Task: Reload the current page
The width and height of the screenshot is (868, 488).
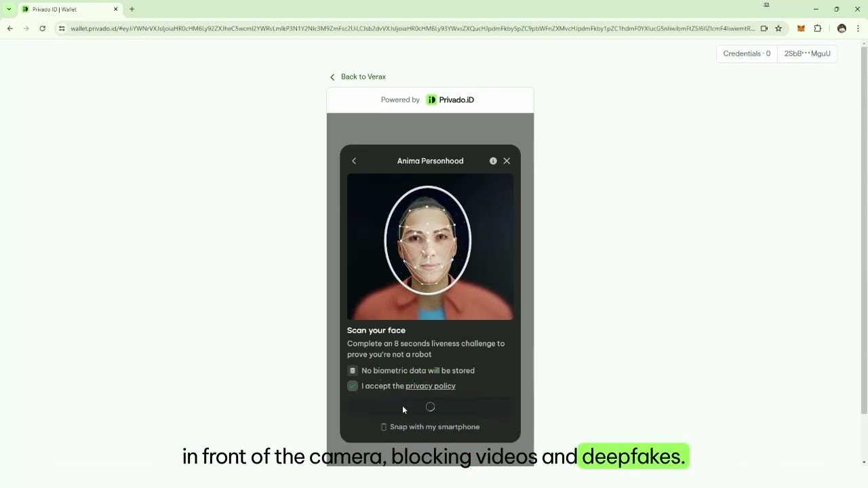Action: (42, 28)
